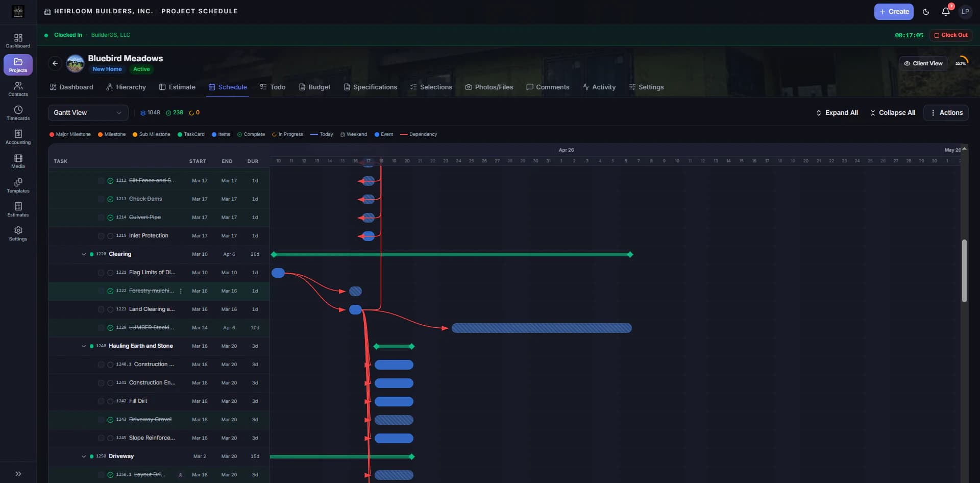The width and height of the screenshot is (980, 483).
Task: Open the Selections tab
Action: (x=431, y=87)
